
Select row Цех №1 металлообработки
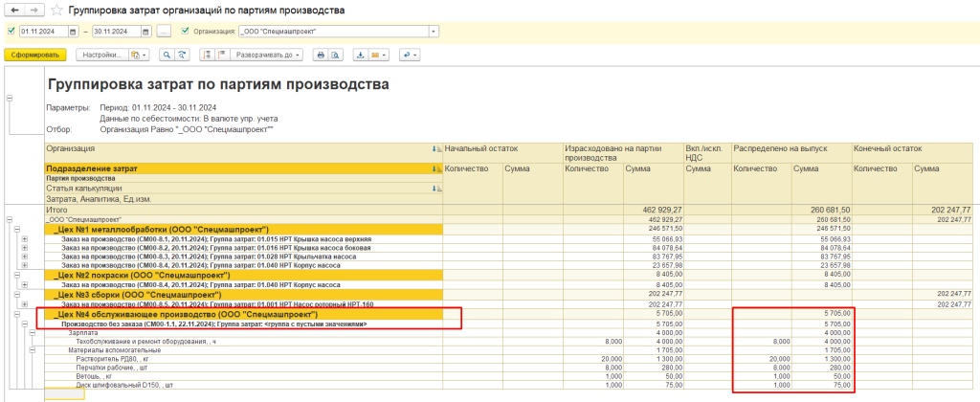pos(244,230)
